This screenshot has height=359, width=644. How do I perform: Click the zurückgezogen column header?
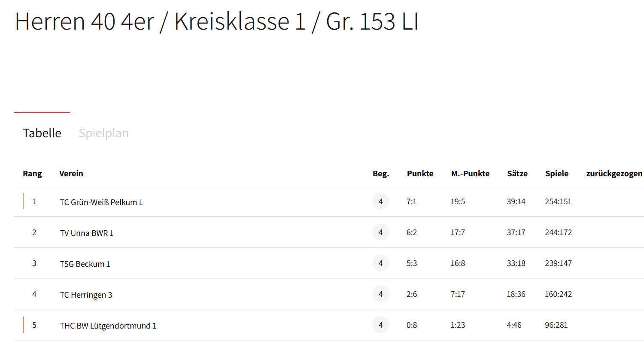tap(614, 173)
